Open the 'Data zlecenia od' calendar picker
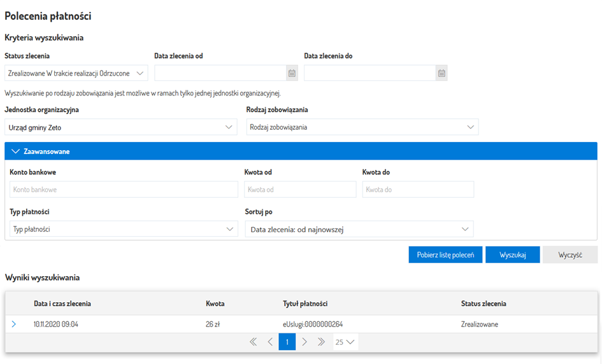 click(292, 73)
